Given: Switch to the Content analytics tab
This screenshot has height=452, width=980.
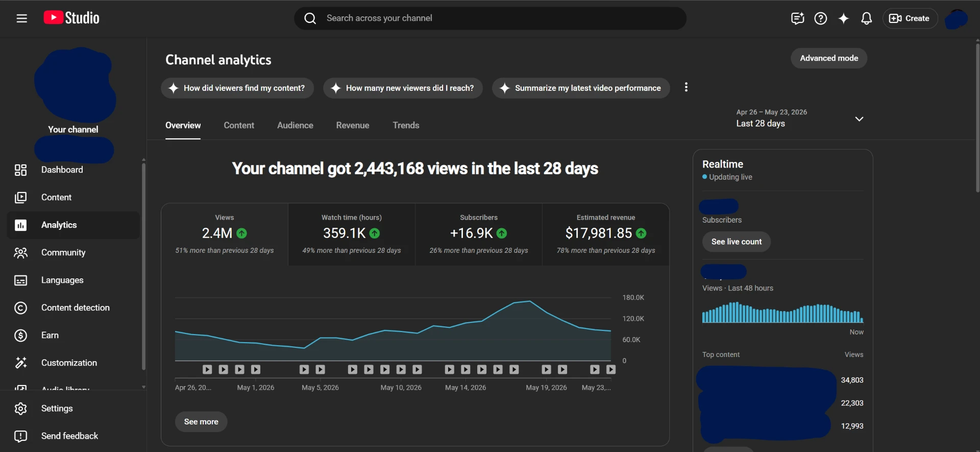Looking at the screenshot, I should point(239,125).
